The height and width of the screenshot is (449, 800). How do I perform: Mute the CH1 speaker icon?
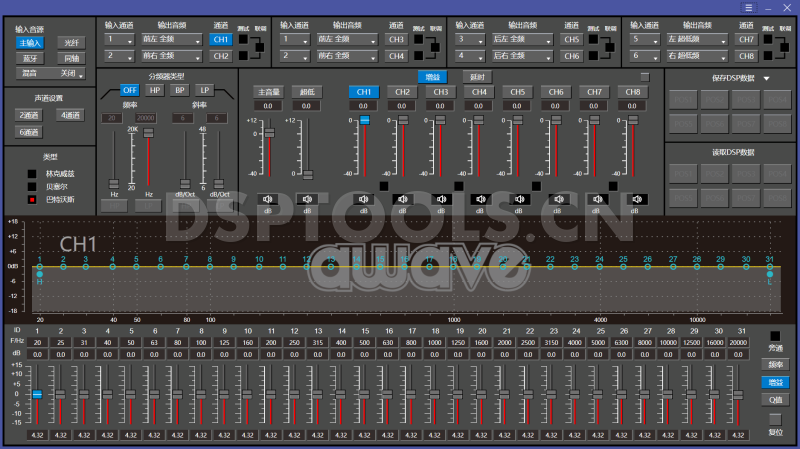[x=364, y=198]
